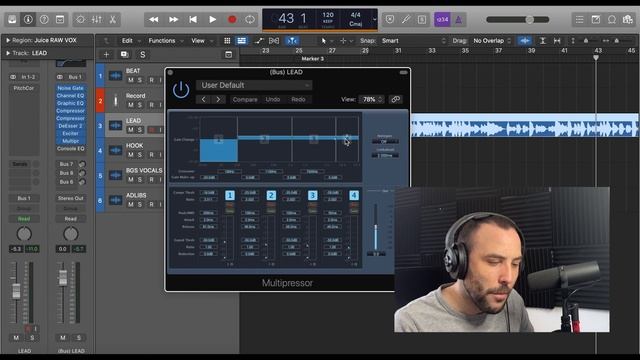
Task: Open the Note Pads icon
Action: coord(596,19)
